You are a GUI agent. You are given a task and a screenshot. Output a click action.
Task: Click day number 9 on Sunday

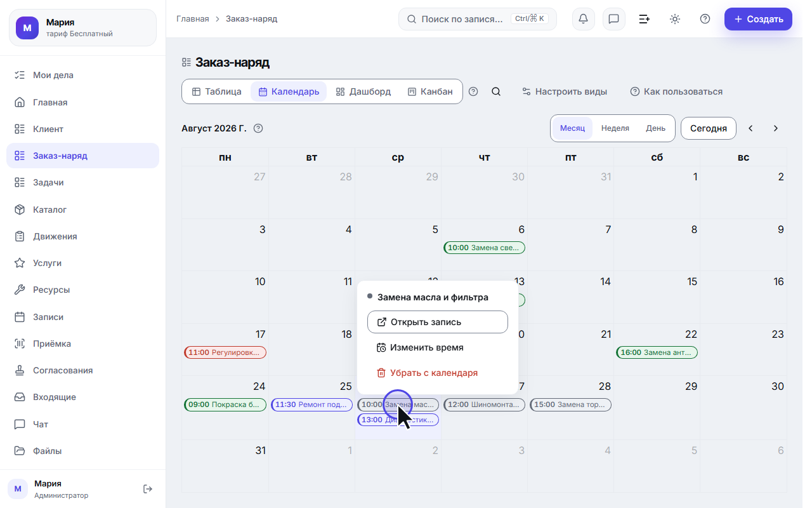coord(781,229)
